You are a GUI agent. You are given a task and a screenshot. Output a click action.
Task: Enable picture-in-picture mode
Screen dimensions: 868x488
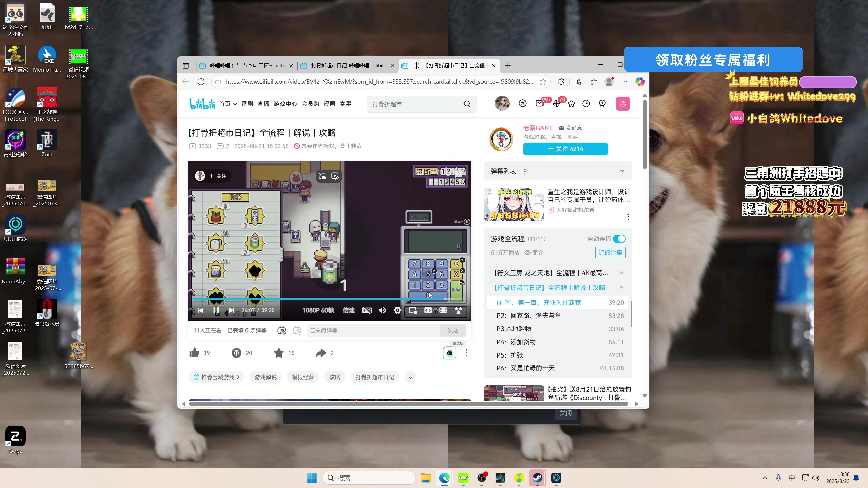413,310
